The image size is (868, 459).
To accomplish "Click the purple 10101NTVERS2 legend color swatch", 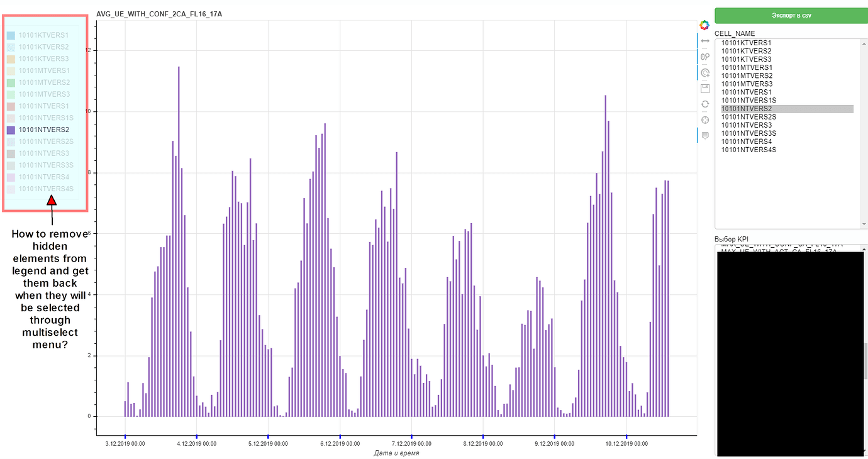I will click(11, 130).
